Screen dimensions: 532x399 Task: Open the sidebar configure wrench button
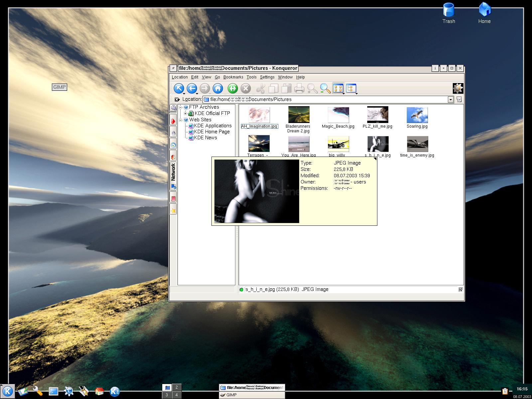click(x=173, y=108)
